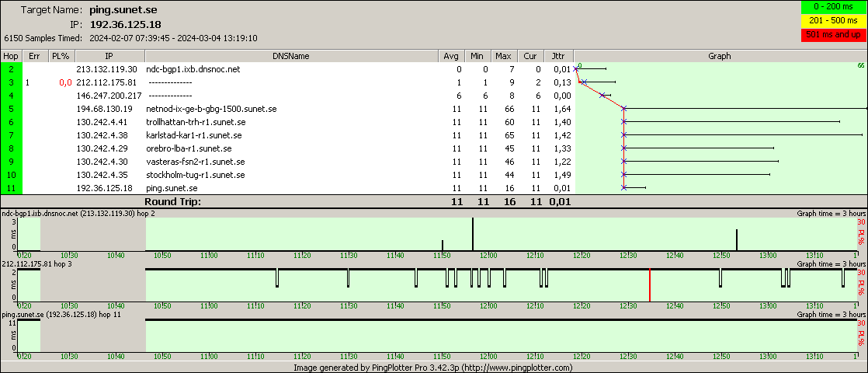
Task: Click the Avg column header
Action: coord(450,56)
